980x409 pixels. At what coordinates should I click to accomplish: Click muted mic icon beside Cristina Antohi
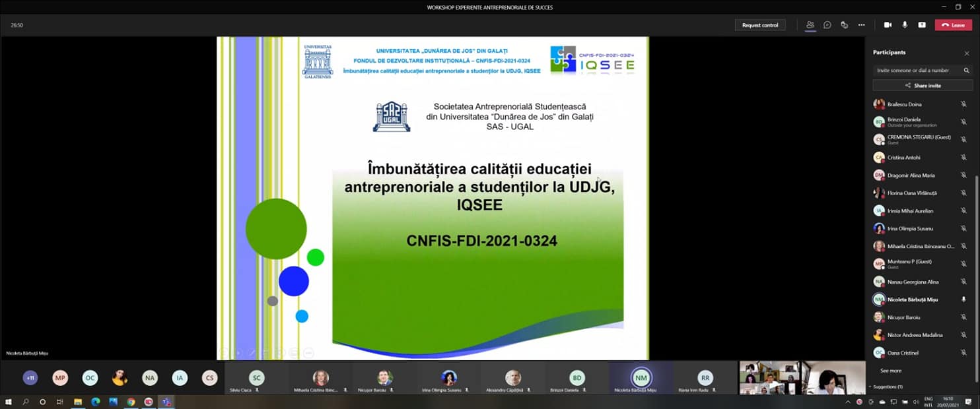click(x=963, y=158)
